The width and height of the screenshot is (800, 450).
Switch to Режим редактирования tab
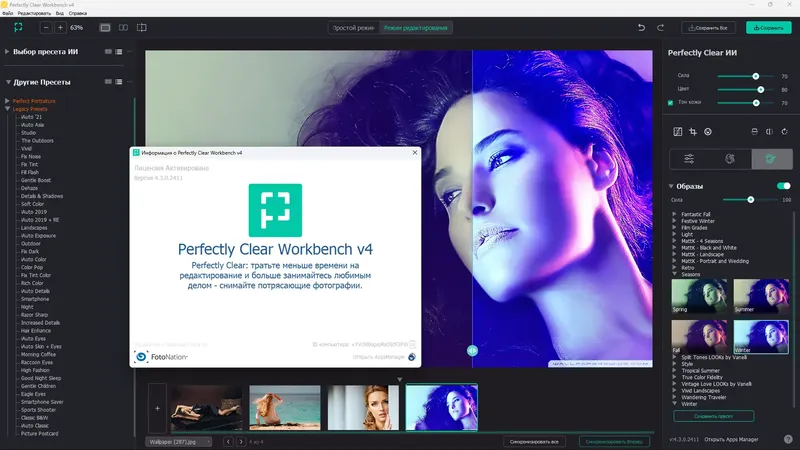(415, 28)
